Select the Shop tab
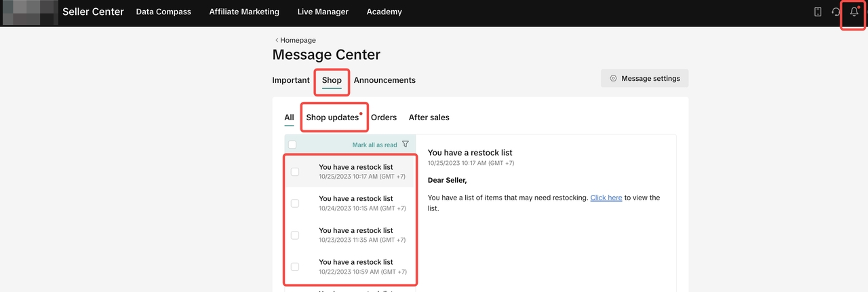Viewport: 868px width, 292px height. coord(332,80)
